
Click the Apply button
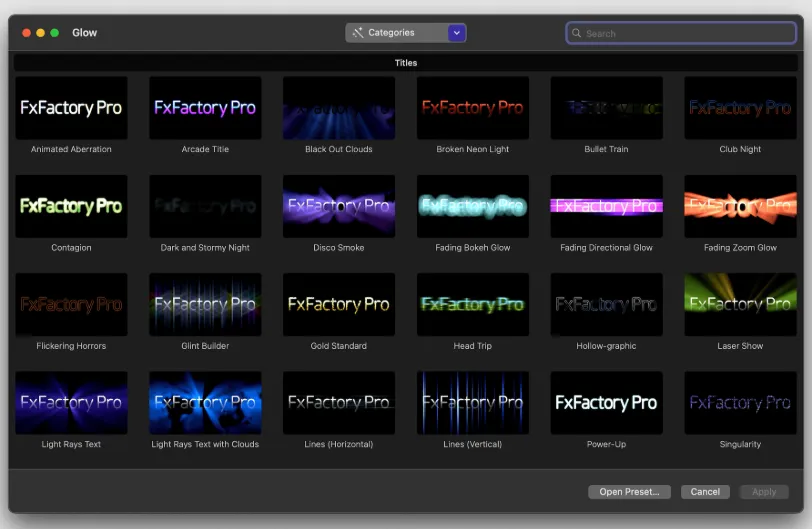click(x=764, y=492)
